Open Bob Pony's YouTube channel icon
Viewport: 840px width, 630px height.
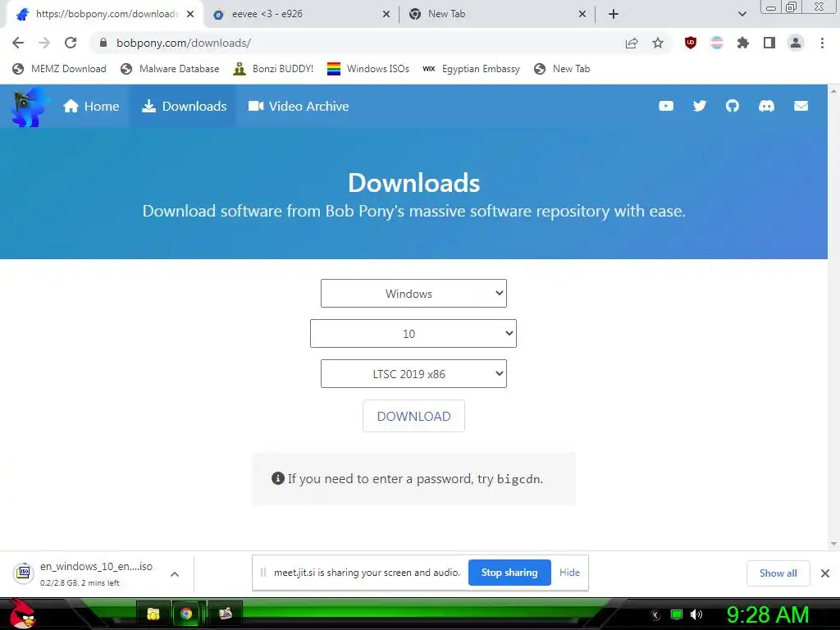666,106
